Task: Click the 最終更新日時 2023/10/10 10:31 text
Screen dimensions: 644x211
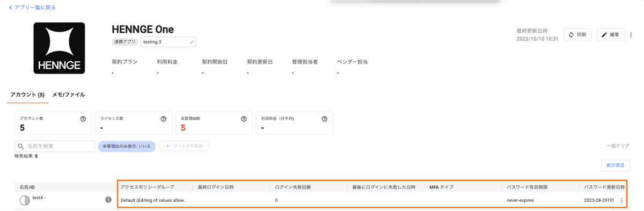Action: (x=537, y=35)
